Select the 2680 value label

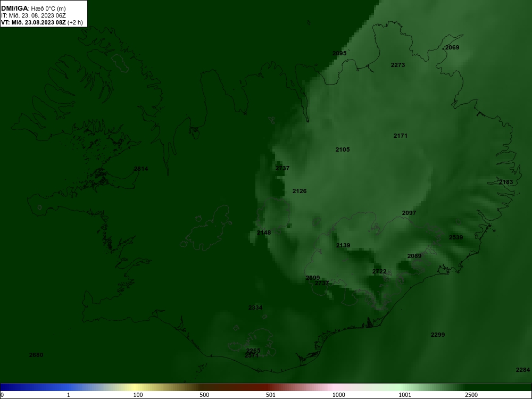click(x=36, y=355)
